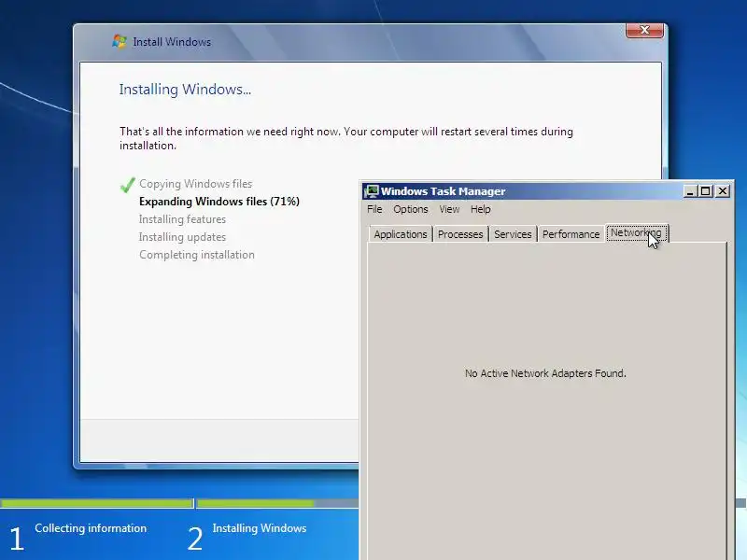Close the Windows Task Manager window
The height and width of the screenshot is (560, 747).
tap(722, 191)
